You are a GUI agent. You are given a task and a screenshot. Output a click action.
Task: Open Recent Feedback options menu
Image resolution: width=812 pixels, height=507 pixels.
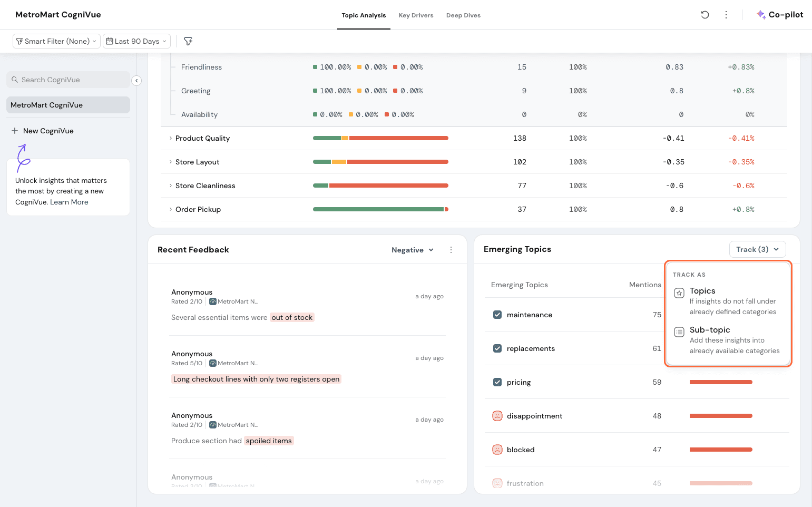coord(451,250)
